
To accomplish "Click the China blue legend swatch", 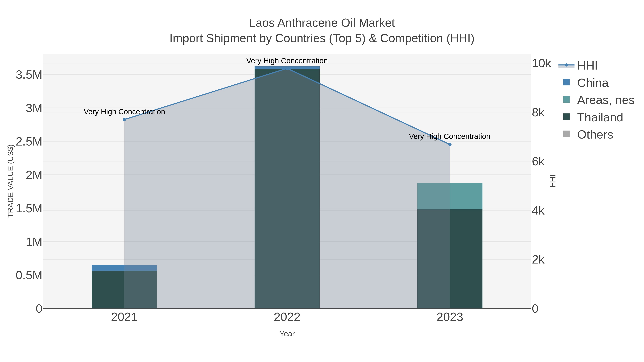I will pos(566,82).
